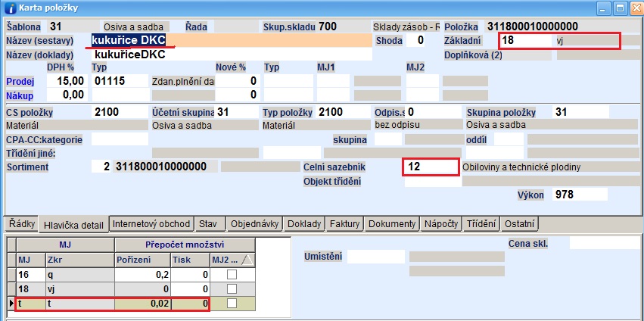Select the Pořízení cell with value 0,2

coord(142,275)
